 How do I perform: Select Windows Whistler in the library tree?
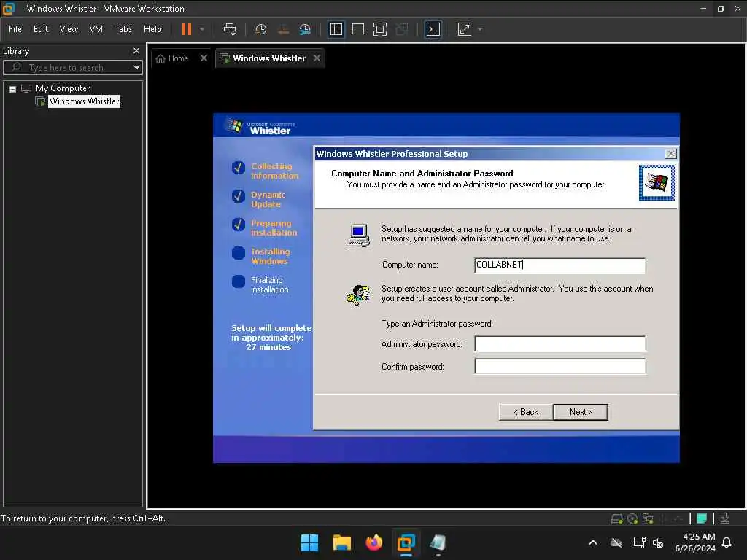click(x=85, y=101)
